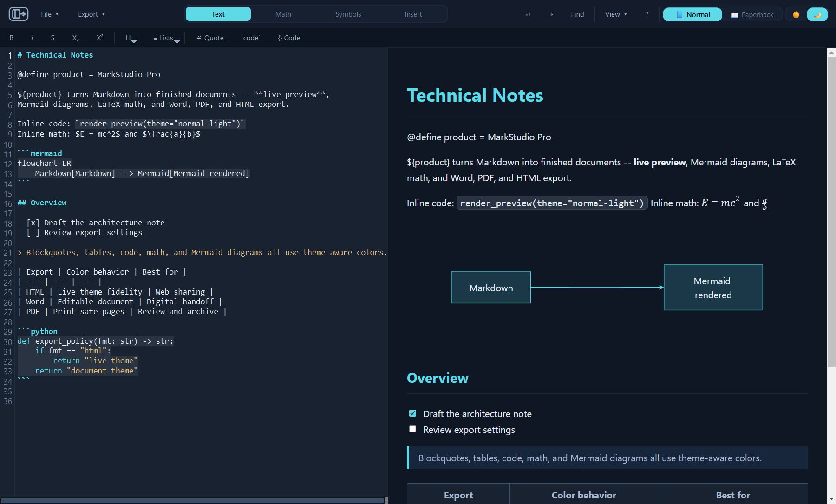Screen dimensions: 836x504
Task: Click the preview scrollbar down arrow
Action: point(831,500)
